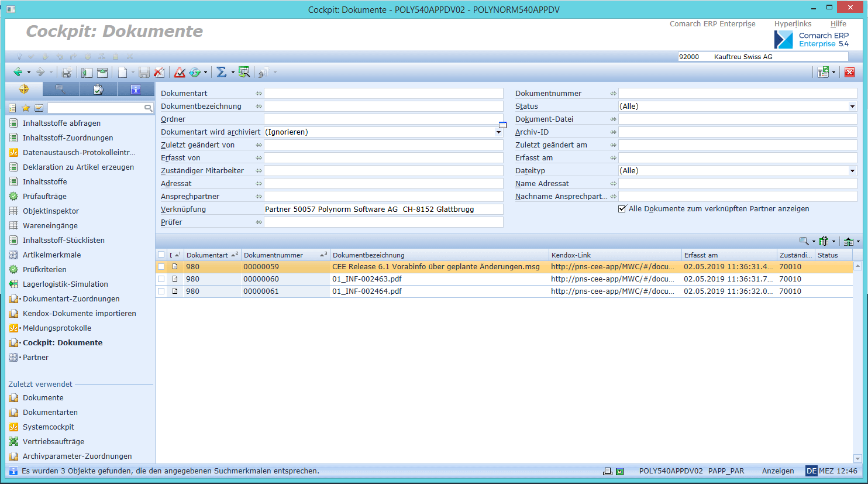
Task: Click into the Dokumentnummer input field
Action: [738, 94]
